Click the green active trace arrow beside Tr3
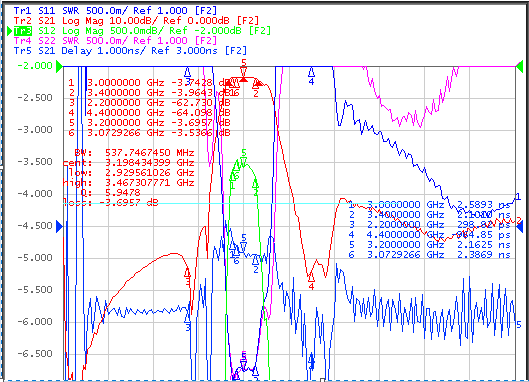 pyautogui.click(x=10, y=31)
